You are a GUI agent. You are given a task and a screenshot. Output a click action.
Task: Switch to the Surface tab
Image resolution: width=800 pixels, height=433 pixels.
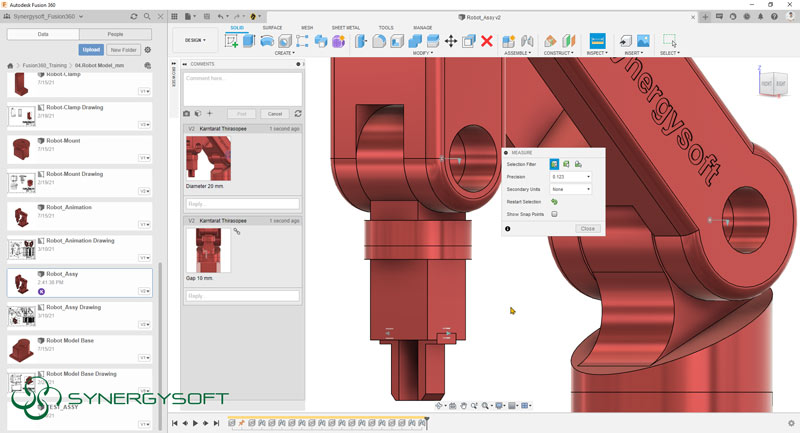click(272, 28)
